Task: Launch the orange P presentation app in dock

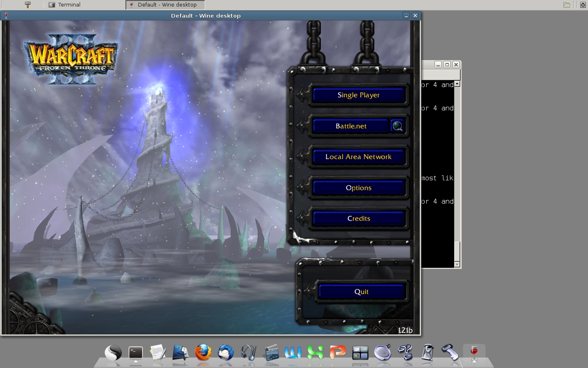Action: tap(338, 352)
